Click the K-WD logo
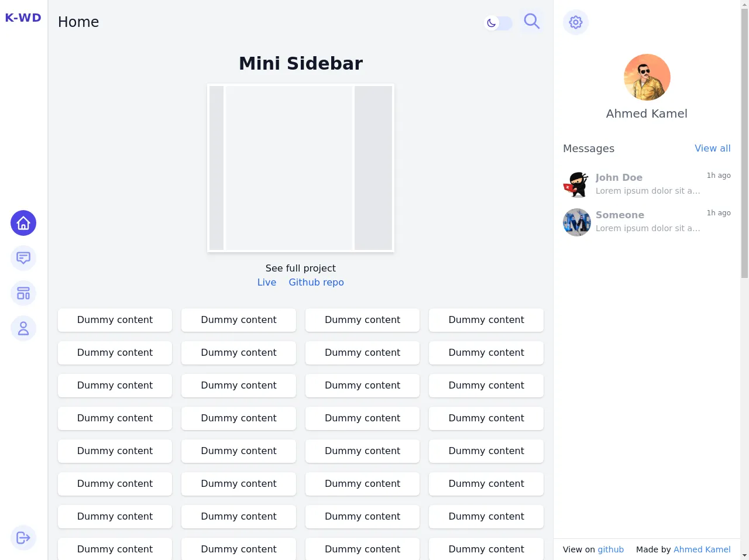This screenshot has height=560, width=749. tap(23, 18)
